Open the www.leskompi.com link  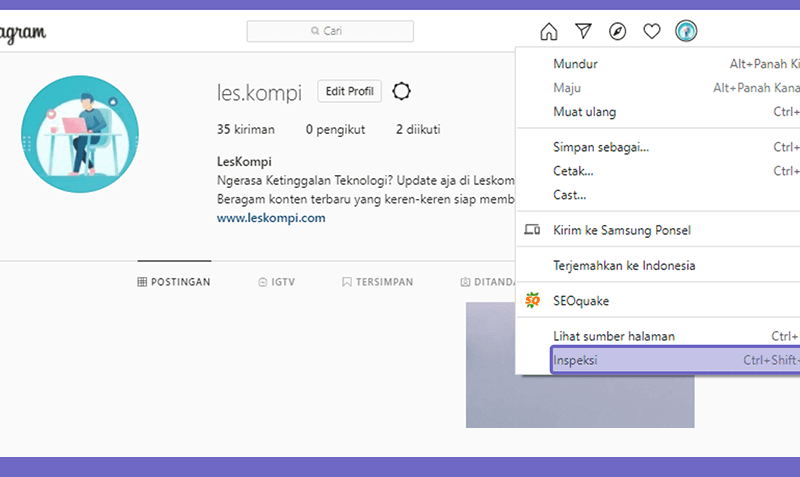point(271,218)
